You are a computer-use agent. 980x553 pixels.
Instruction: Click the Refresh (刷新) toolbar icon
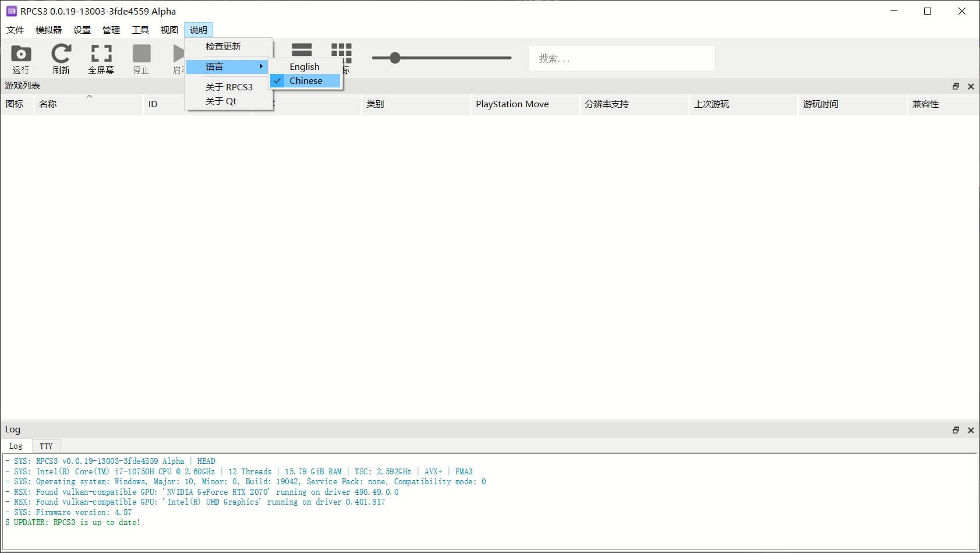tap(61, 54)
